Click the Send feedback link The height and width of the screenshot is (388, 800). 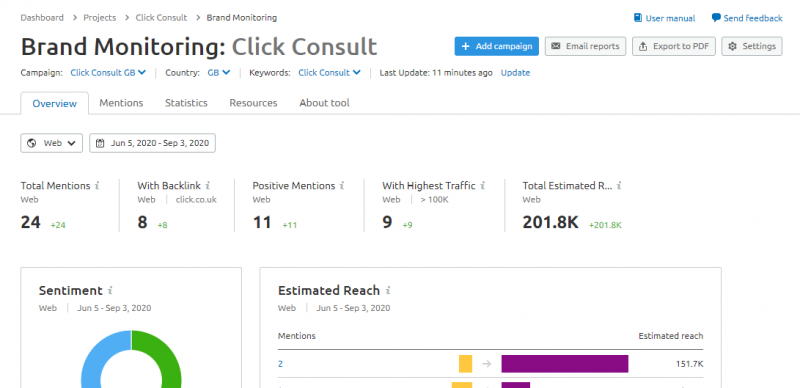(x=747, y=18)
